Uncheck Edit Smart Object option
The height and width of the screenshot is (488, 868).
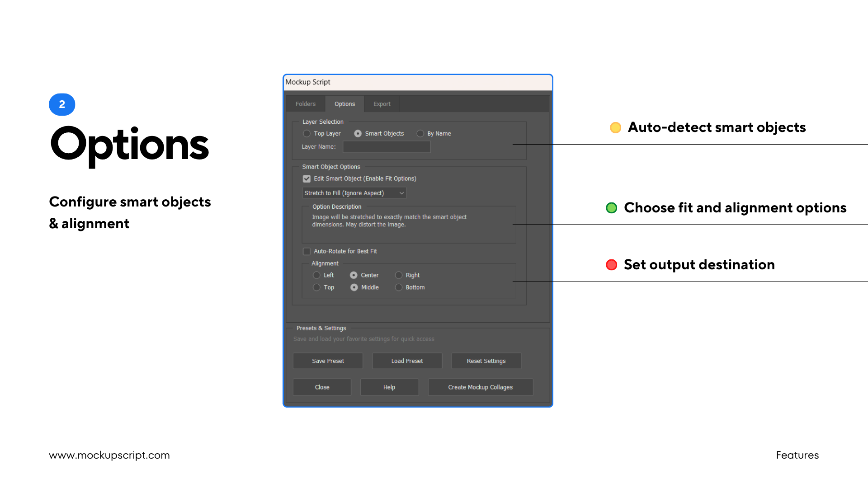point(307,178)
